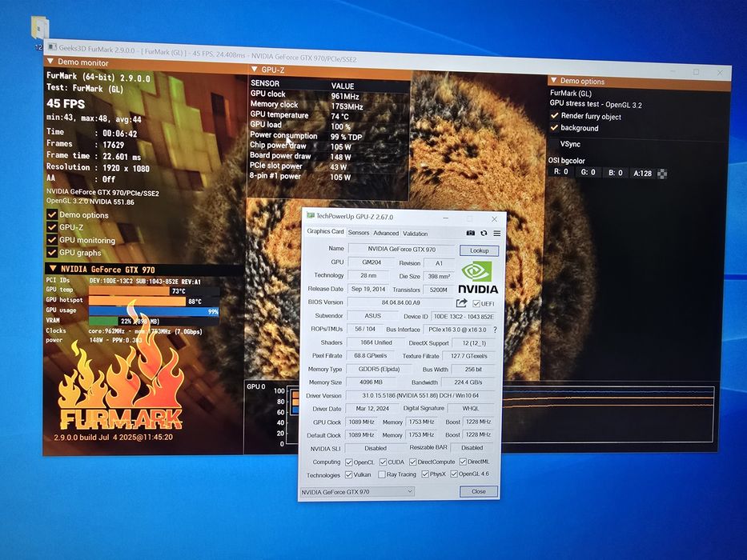Toggle the PhysX checkbox
The image size is (747, 560).
(x=425, y=474)
